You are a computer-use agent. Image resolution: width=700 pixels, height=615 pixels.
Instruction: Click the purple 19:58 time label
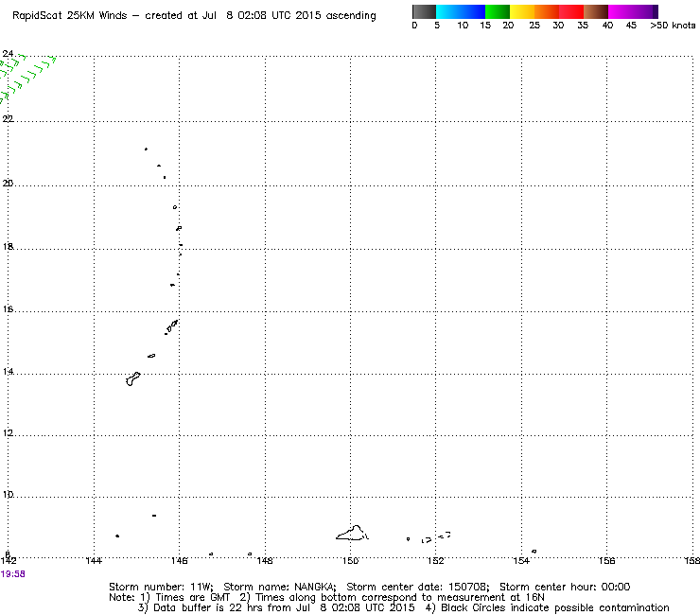(13, 574)
